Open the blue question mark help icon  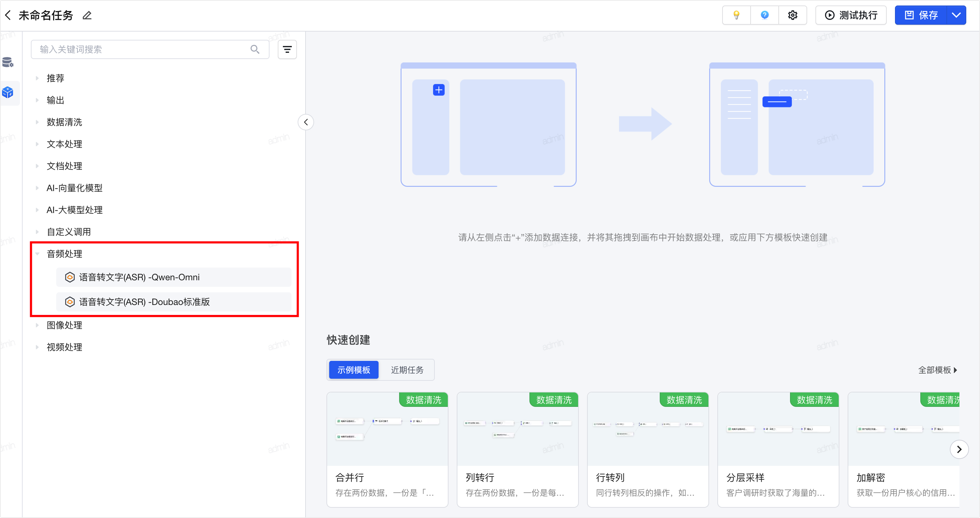tap(764, 15)
